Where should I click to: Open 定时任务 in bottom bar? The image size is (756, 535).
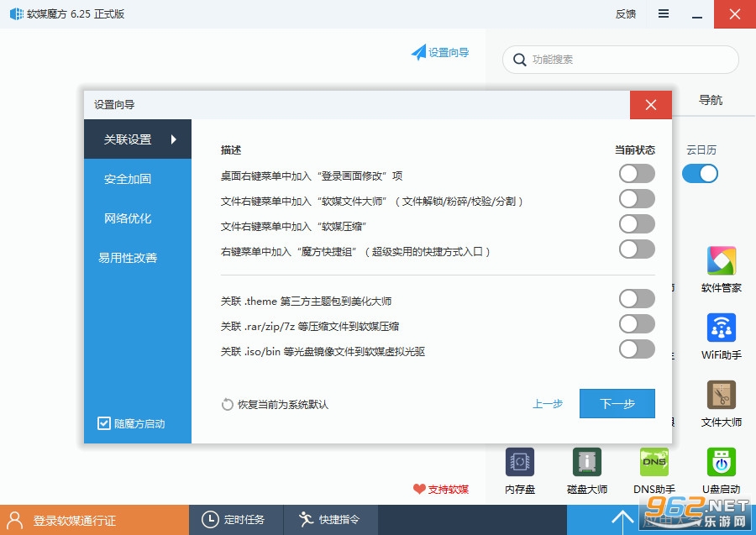coord(236,520)
